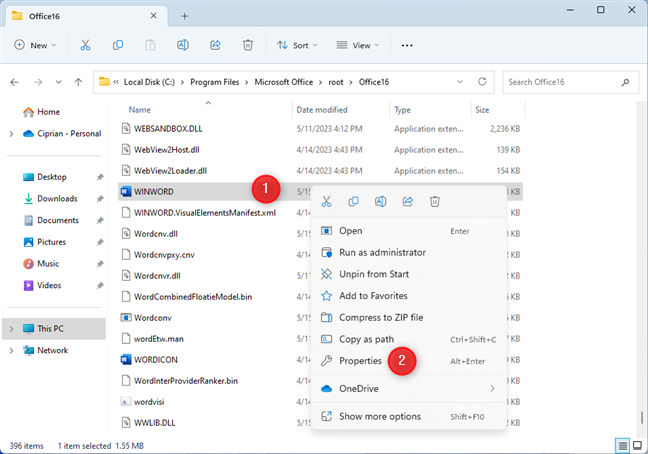Go up one folder level with the Up arrow

pyautogui.click(x=78, y=82)
